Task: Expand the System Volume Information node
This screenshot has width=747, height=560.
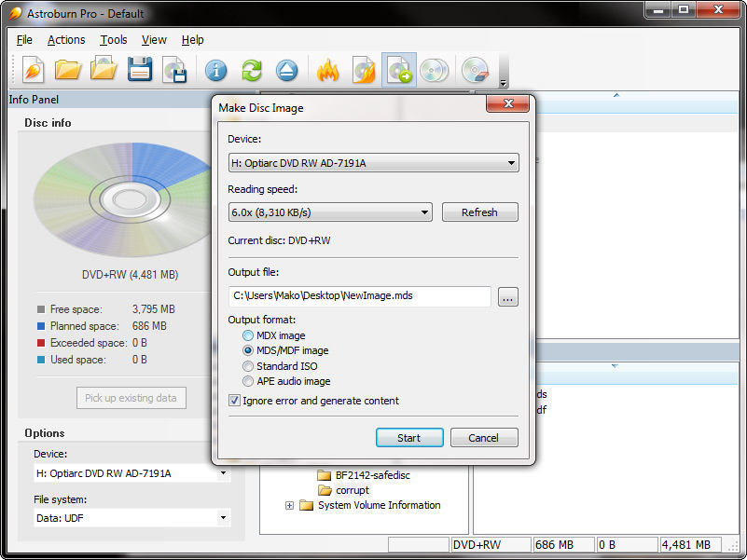Action: coord(289,506)
